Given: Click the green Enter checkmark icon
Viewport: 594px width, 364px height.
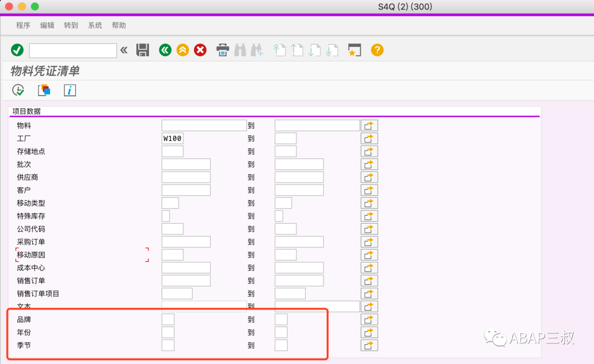Looking at the screenshot, I should (17, 50).
